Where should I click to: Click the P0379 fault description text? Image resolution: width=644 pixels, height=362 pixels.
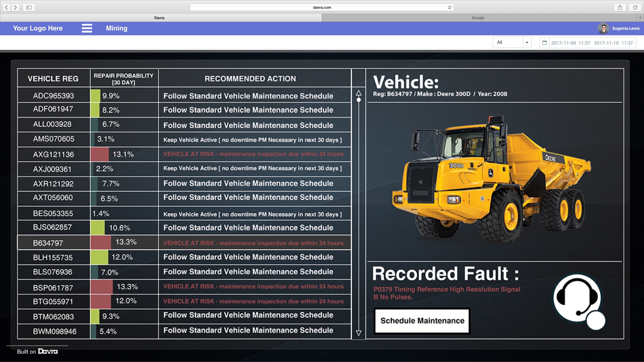point(447,293)
